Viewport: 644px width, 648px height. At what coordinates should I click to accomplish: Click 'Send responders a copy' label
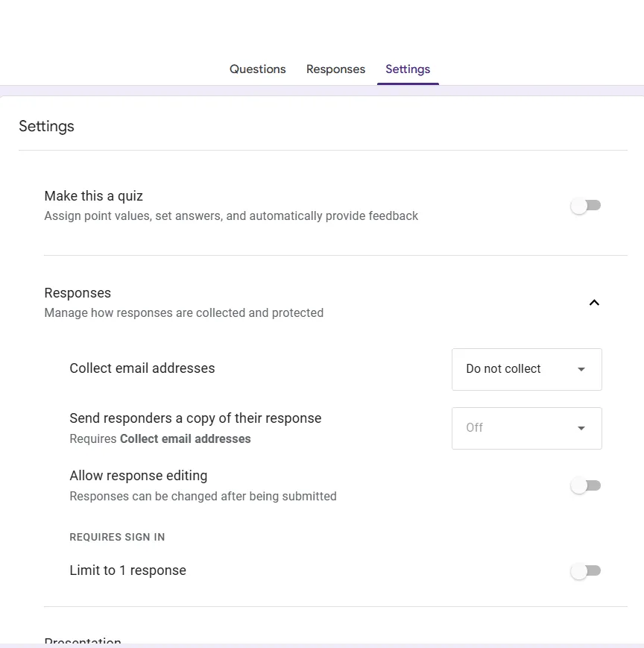195,418
